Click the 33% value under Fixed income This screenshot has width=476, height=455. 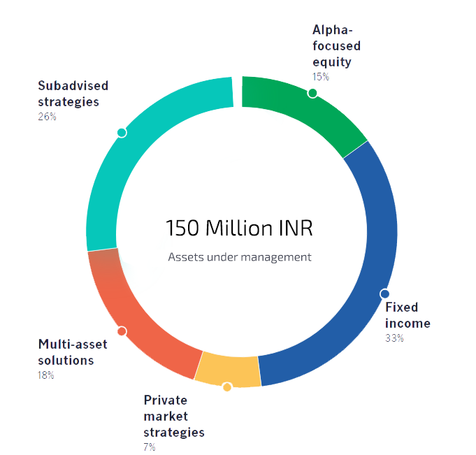pyautogui.click(x=394, y=338)
